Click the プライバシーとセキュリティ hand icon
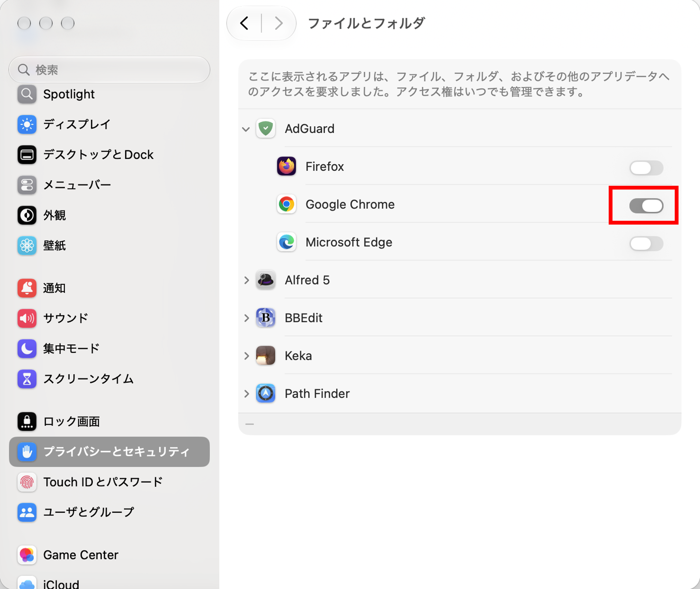The image size is (700, 589). click(x=27, y=452)
